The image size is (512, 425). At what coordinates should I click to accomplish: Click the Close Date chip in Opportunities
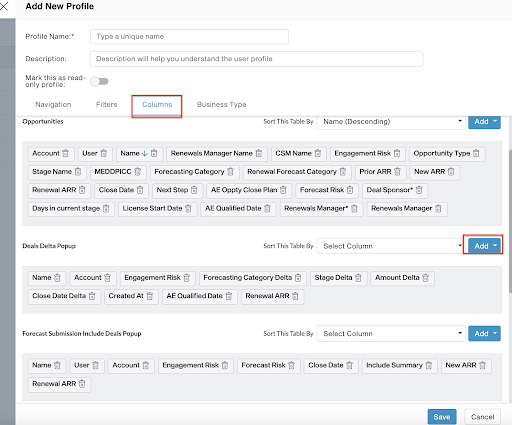coord(121,190)
